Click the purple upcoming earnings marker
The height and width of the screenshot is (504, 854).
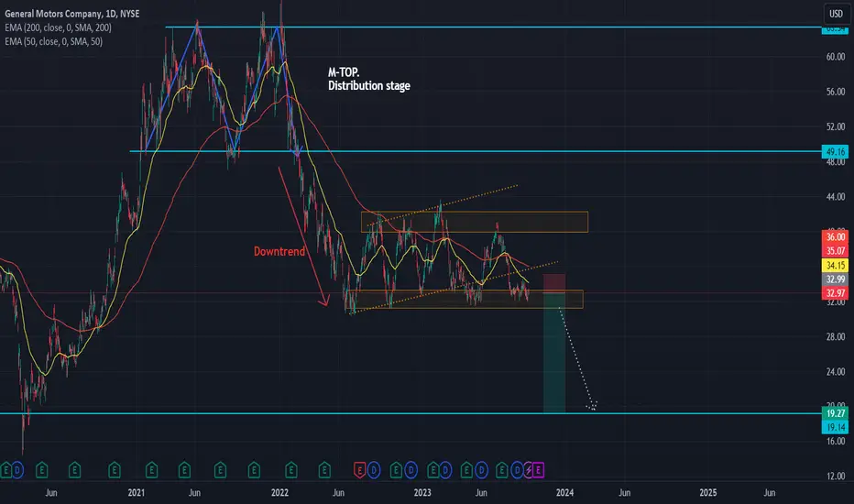[x=538, y=470]
